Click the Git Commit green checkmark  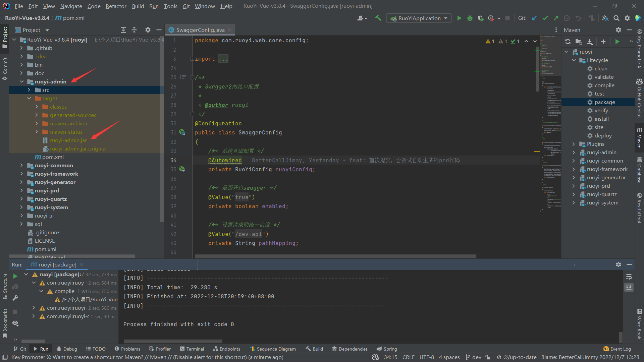(545, 18)
